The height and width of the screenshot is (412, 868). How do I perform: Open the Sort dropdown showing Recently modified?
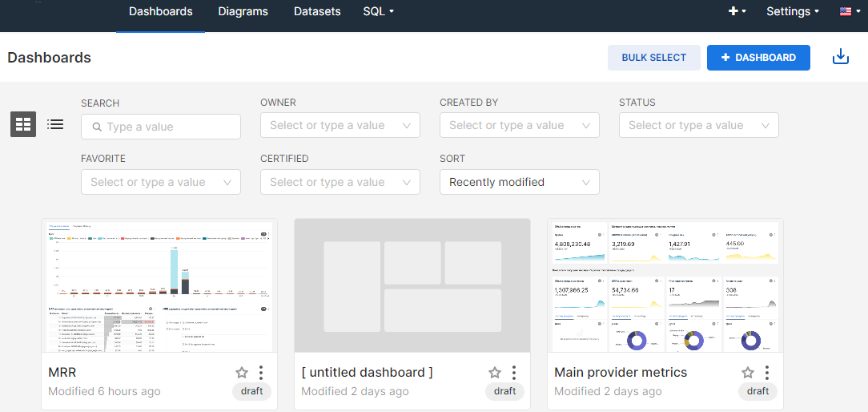pos(519,182)
